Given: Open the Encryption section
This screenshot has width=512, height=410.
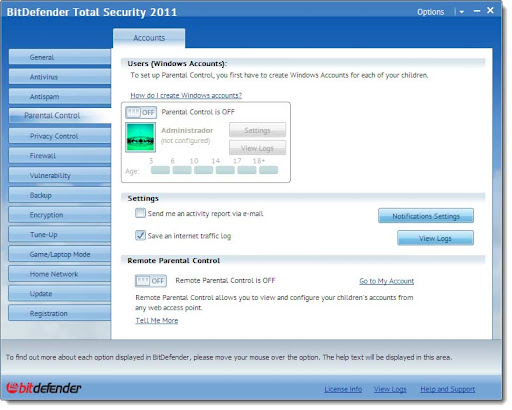Looking at the screenshot, I should 59,215.
